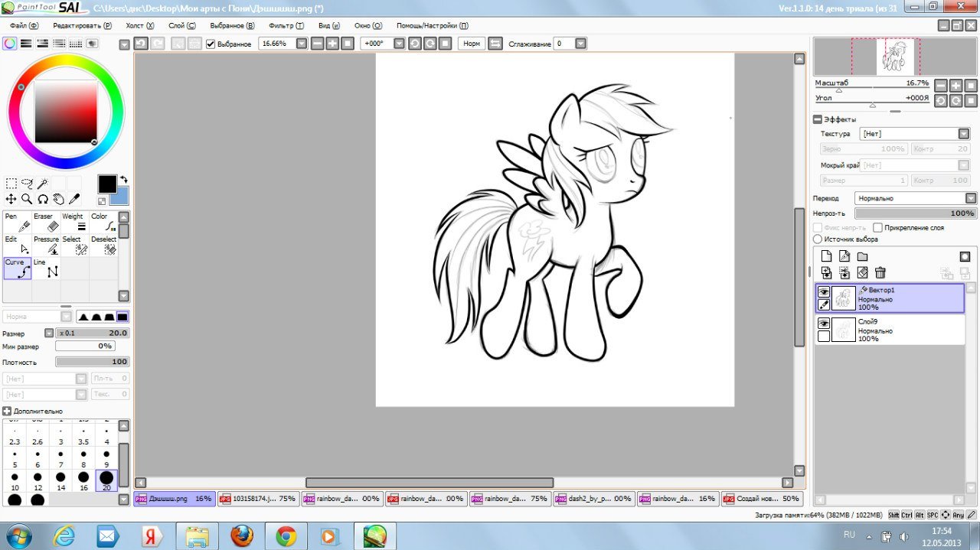Image resolution: width=980 pixels, height=550 pixels.
Task: Select the Weight tool
Action: (75, 222)
